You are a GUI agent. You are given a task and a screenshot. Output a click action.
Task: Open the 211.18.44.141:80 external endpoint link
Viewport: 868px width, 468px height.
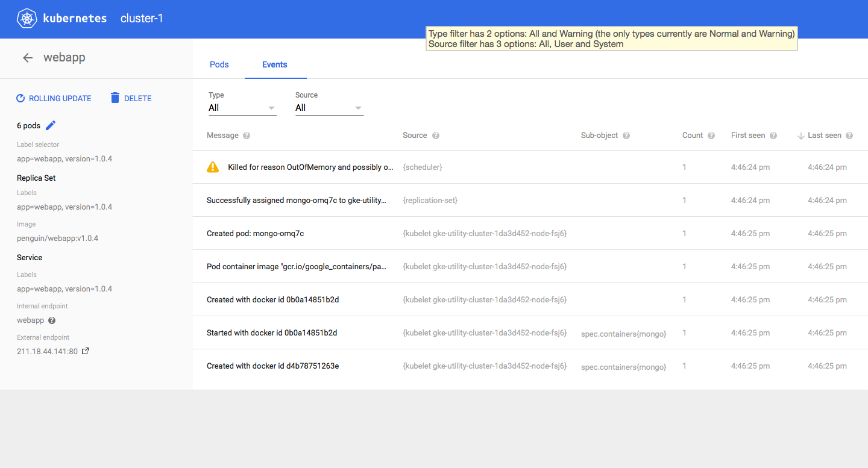[47, 351]
